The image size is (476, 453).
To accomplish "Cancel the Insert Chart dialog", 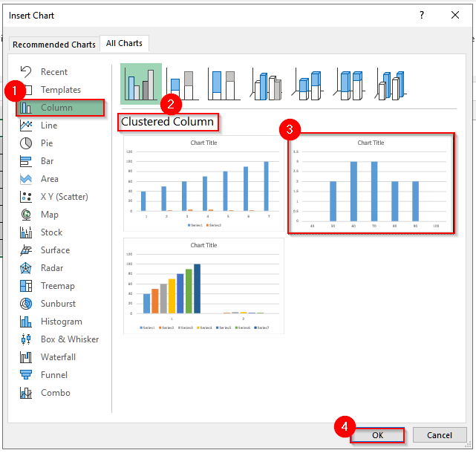I will [x=439, y=435].
